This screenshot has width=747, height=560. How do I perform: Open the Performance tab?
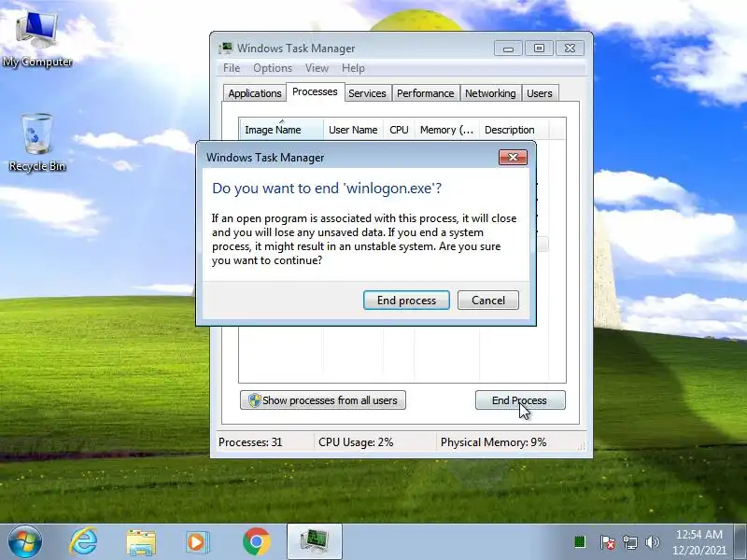tap(426, 93)
